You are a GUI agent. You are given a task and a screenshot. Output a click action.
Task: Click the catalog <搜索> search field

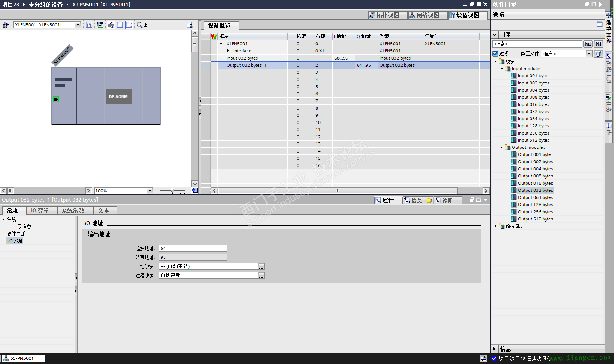(x=537, y=44)
